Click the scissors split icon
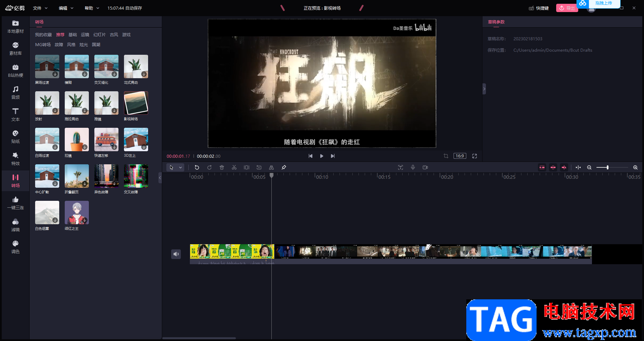This screenshot has height=341, width=644. point(234,167)
